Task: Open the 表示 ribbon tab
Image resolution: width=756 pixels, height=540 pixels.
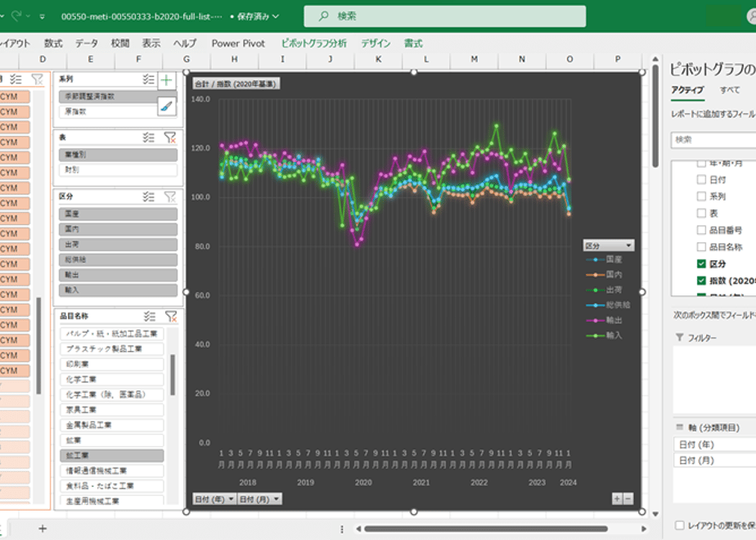Action: pos(151,43)
